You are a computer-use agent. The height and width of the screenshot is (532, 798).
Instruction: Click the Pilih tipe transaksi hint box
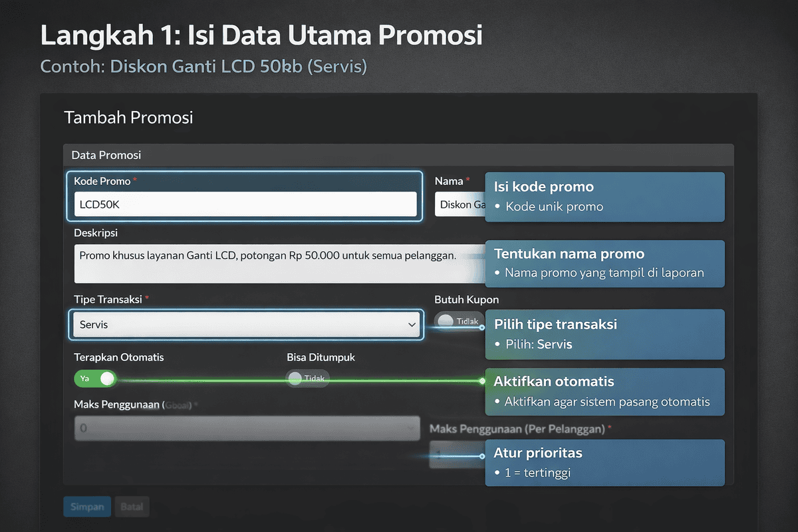(x=605, y=334)
